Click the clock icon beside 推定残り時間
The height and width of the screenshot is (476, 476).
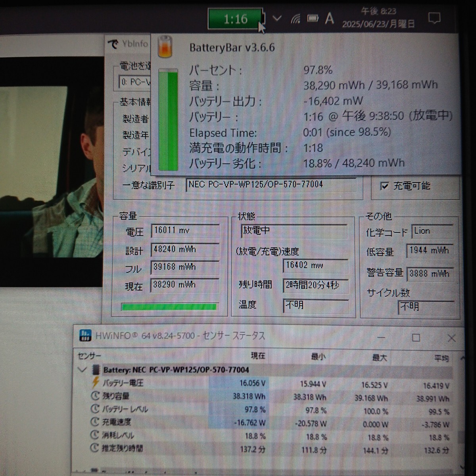pos(95,448)
